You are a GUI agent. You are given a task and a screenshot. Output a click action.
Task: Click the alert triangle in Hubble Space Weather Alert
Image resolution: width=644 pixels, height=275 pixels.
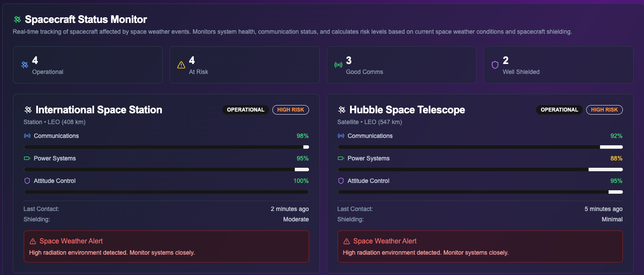point(347,241)
